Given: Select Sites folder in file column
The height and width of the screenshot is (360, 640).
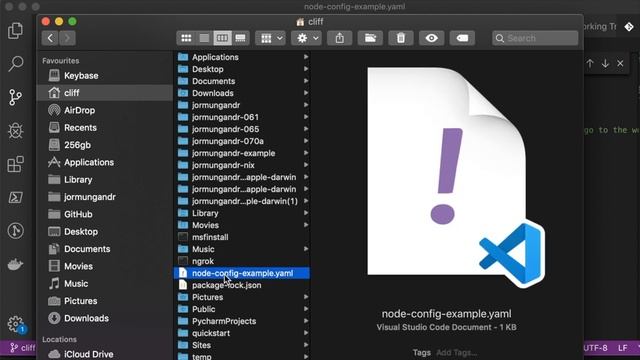Looking at the screenshot, I should click(x=242, y=345).
